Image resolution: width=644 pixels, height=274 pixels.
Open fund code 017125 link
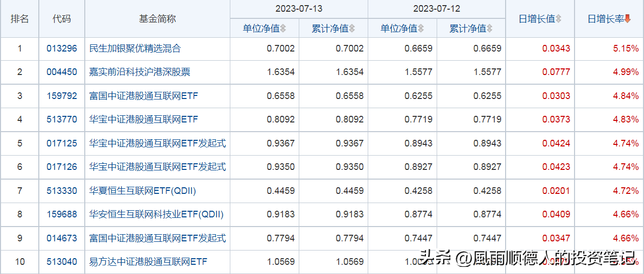pos(62,143)
